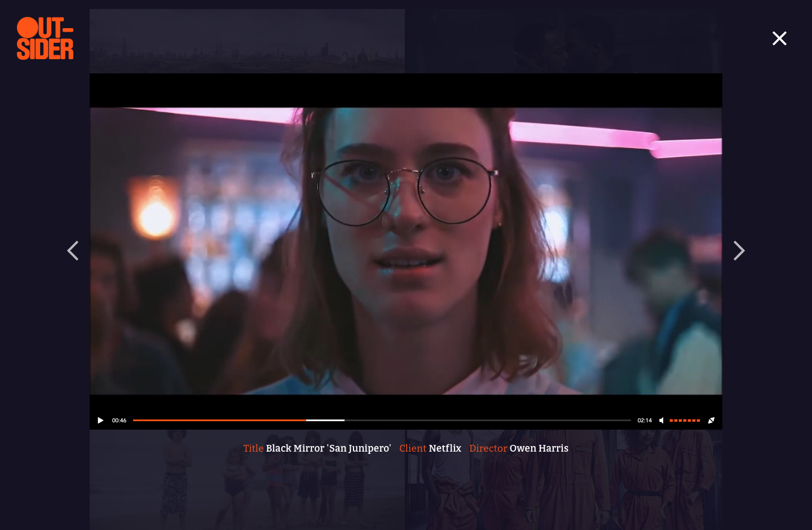Seek along the video progress bar
Screen dimensions: 812x530
point(382,421)
